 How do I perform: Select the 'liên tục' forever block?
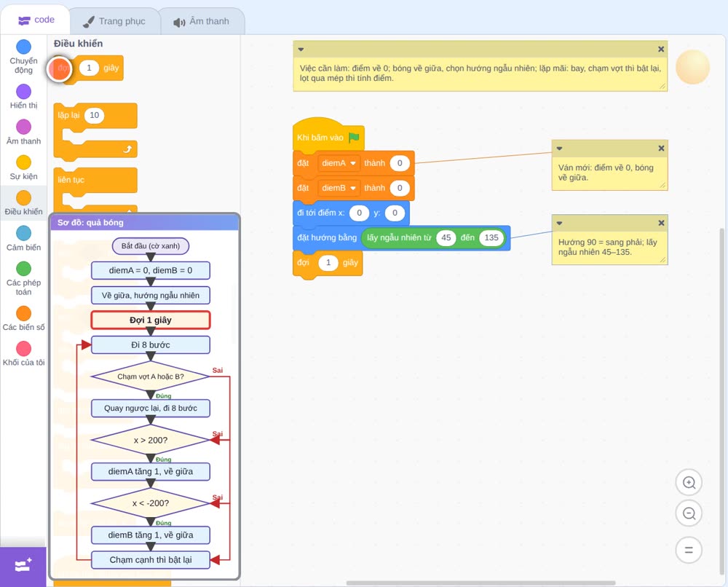pyautogui.click(x=95, y=180)
